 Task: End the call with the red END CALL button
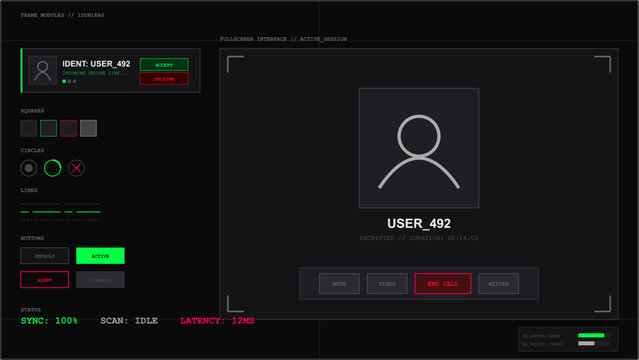coord(443,283)
